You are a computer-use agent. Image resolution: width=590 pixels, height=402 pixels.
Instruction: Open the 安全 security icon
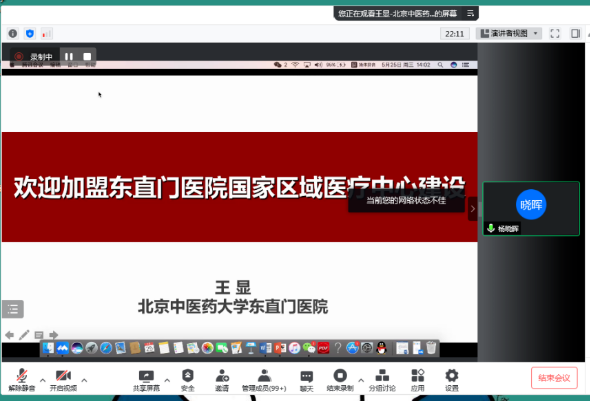(x=188, y=380)
